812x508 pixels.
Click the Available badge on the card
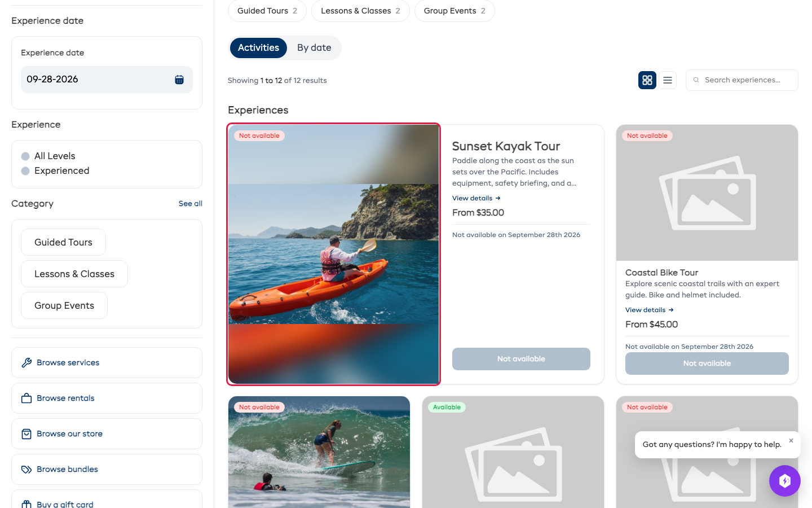pos(447,407)
